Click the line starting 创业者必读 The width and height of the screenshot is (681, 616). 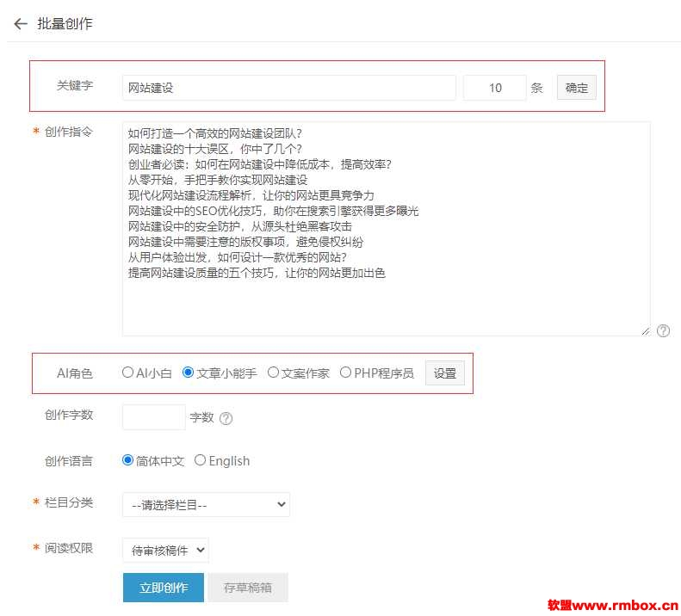pos(259,164)
